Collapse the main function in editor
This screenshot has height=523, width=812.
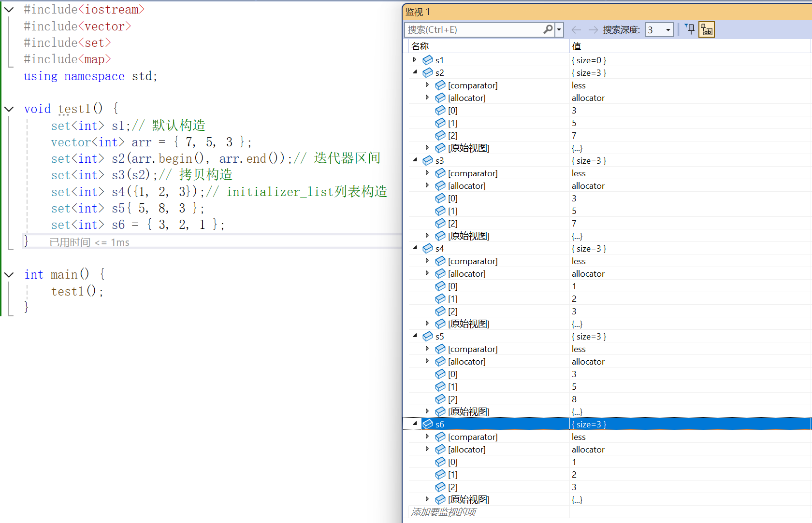click(9, 274)
